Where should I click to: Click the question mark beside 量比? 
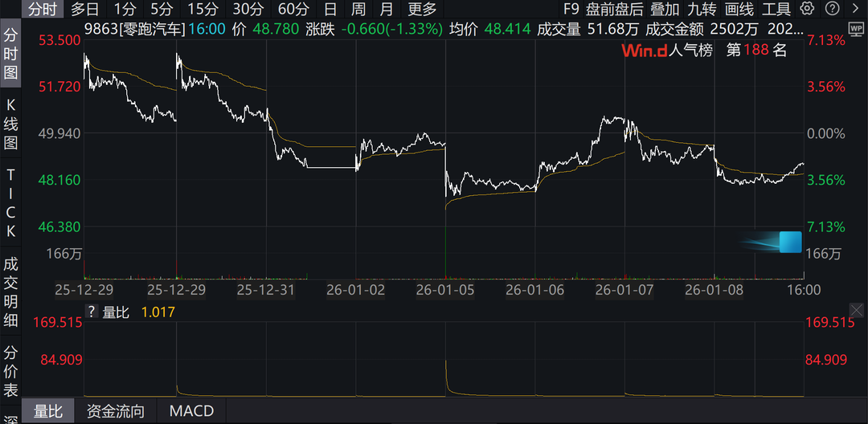(x=92, y=312)
